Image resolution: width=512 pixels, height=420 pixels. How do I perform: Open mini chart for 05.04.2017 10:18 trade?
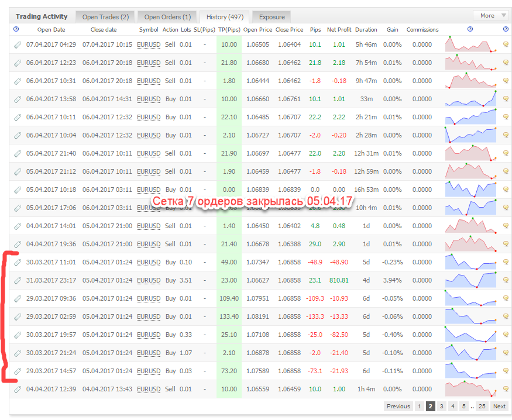(470, 190)
